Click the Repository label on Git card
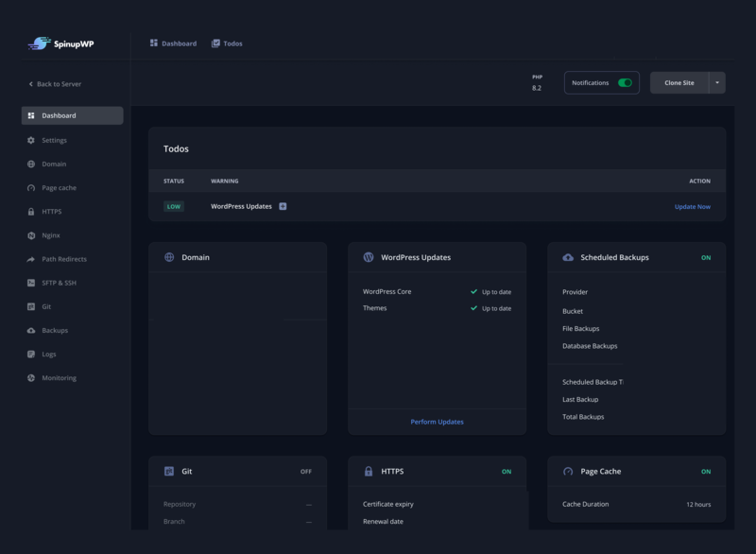756x554 pixels. click(x=180, y=504)
